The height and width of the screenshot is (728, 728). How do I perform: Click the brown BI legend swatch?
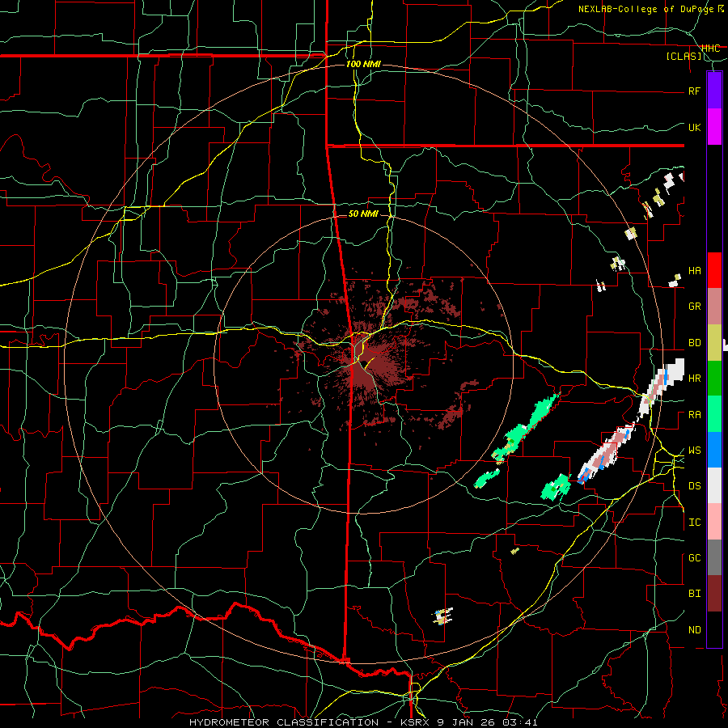coord(714,594)
